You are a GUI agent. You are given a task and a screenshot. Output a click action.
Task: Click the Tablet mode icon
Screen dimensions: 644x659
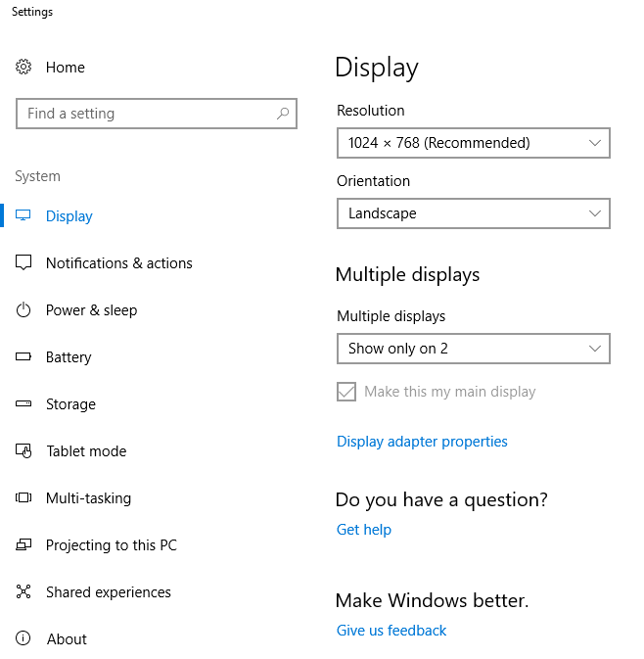coord(23,451)
